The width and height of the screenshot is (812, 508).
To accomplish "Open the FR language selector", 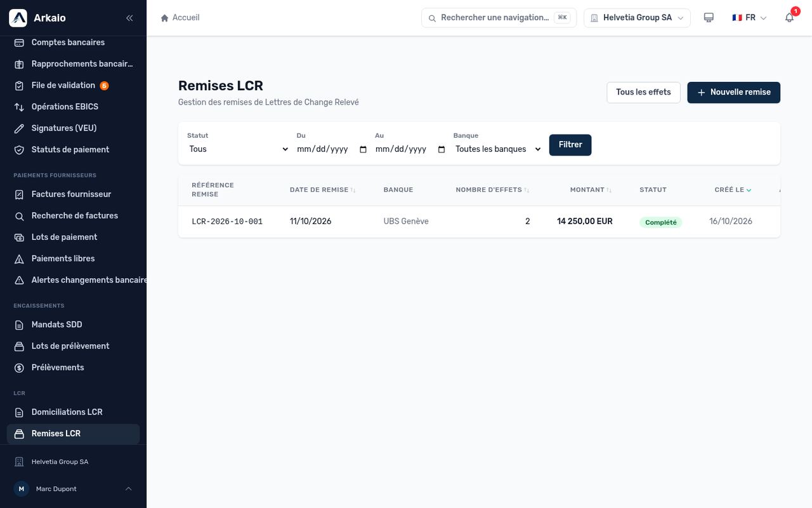I will (749, 18).
